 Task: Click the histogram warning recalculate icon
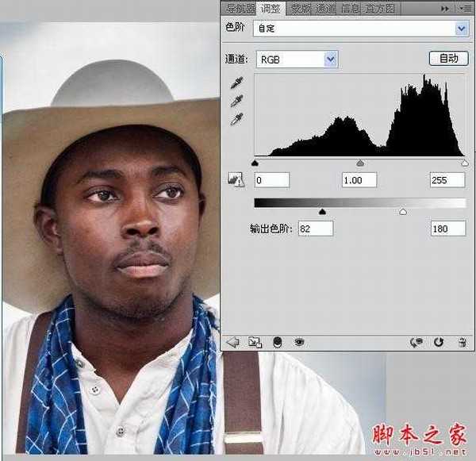[234, 180]
